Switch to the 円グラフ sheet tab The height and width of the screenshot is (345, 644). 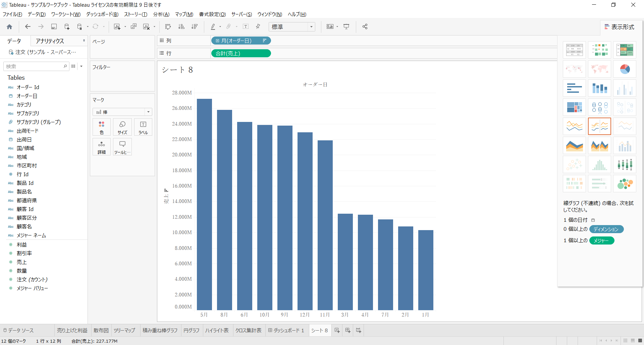coord(192,331)
